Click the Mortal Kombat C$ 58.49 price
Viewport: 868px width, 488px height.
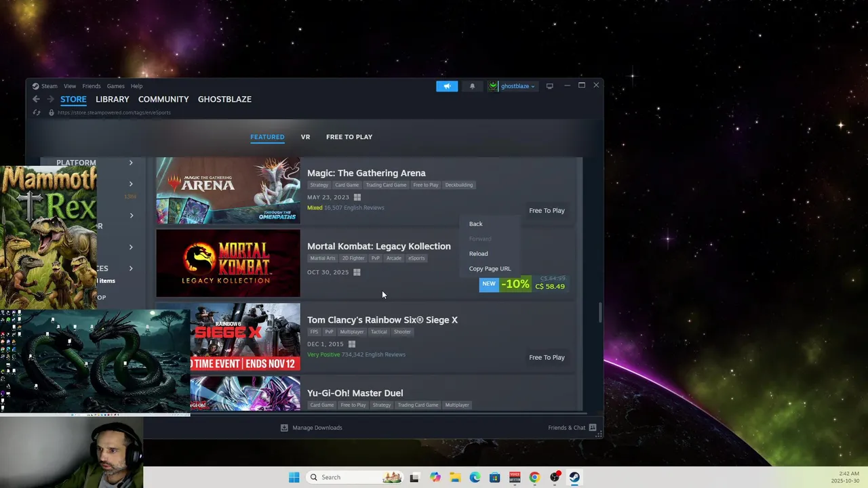pos(550,287)
